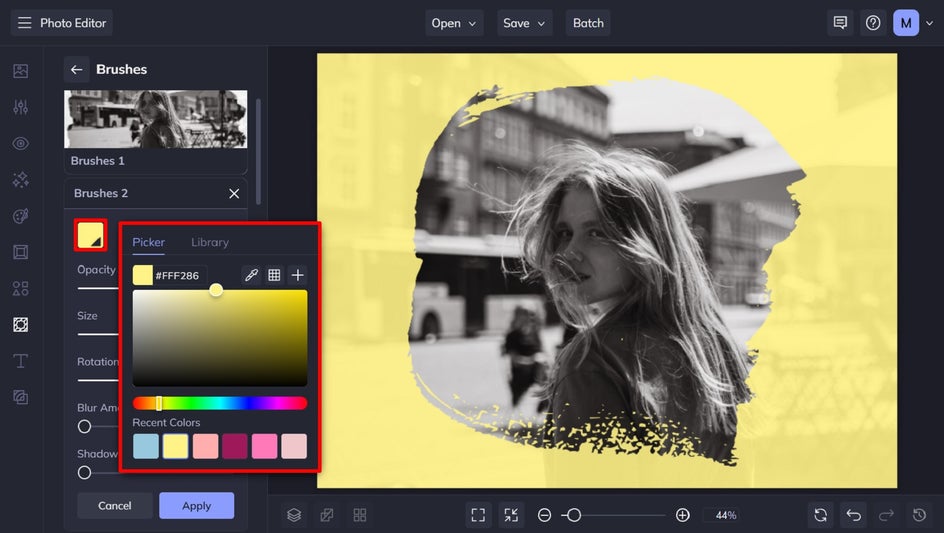
Task: Choose the light blue recent color
Action: coord(146,446)
